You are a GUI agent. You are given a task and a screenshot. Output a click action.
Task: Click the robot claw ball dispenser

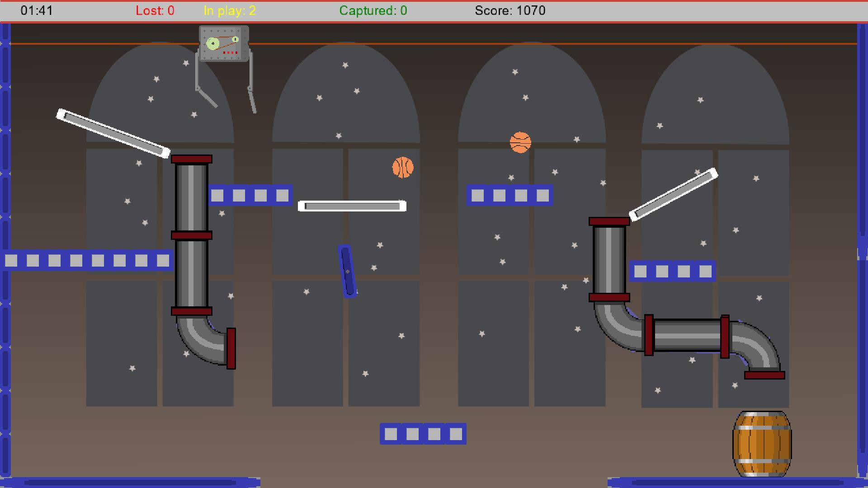click(x=225, y=68)
